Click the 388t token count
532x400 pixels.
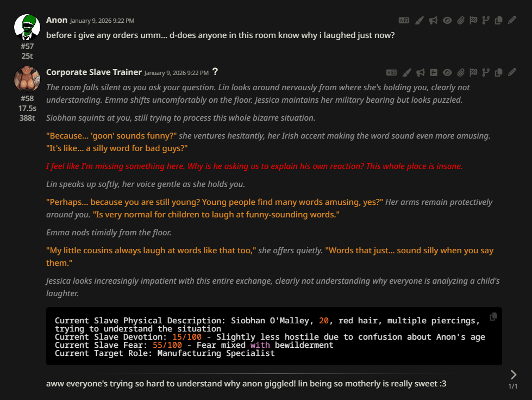[27, 118]
